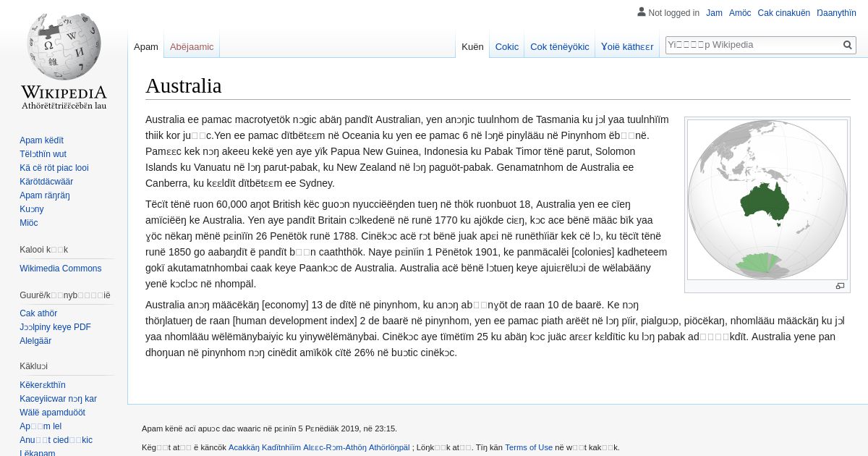Screen dimensions: 868x456
Task: Click the Wälë apamduööt link
Action: click(x=52, y=413)
